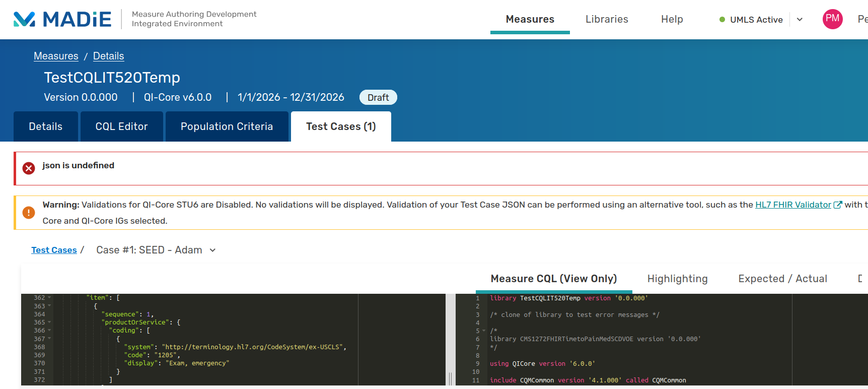Open the Measures top navigation tab
868x389 pixels.
[x=530, y=19]
